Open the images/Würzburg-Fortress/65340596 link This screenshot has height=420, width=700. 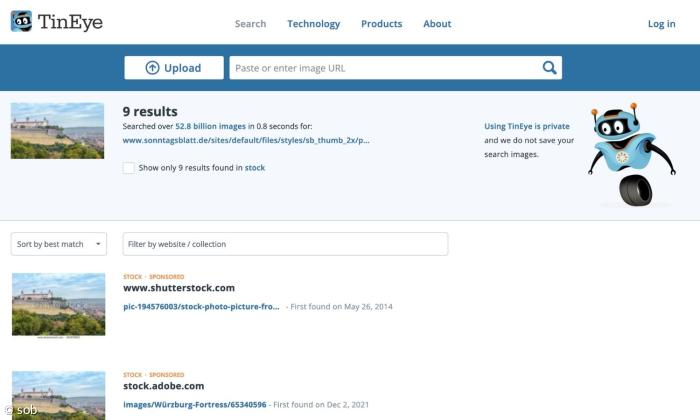pyautogui.click(x=195, y=405)
